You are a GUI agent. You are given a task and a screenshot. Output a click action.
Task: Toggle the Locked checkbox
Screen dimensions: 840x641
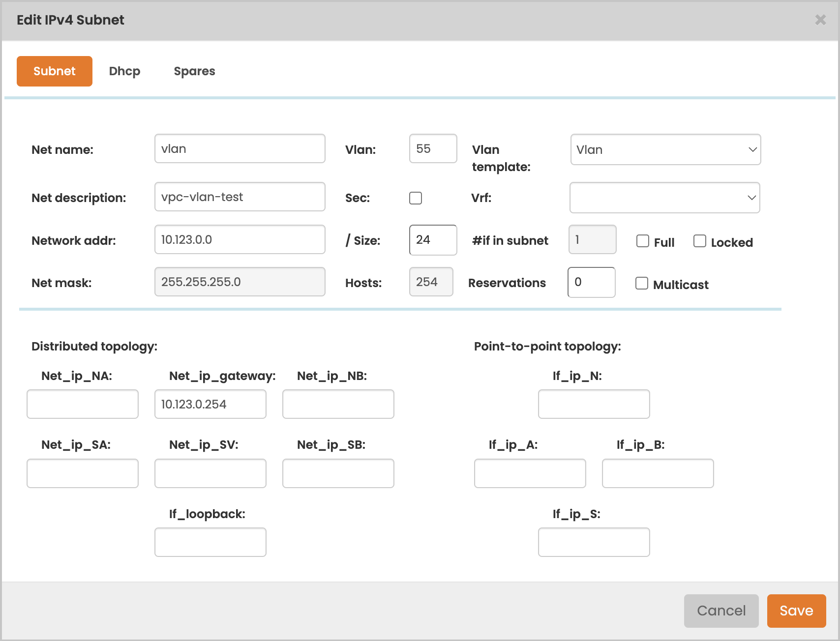[x=699, y=241]
